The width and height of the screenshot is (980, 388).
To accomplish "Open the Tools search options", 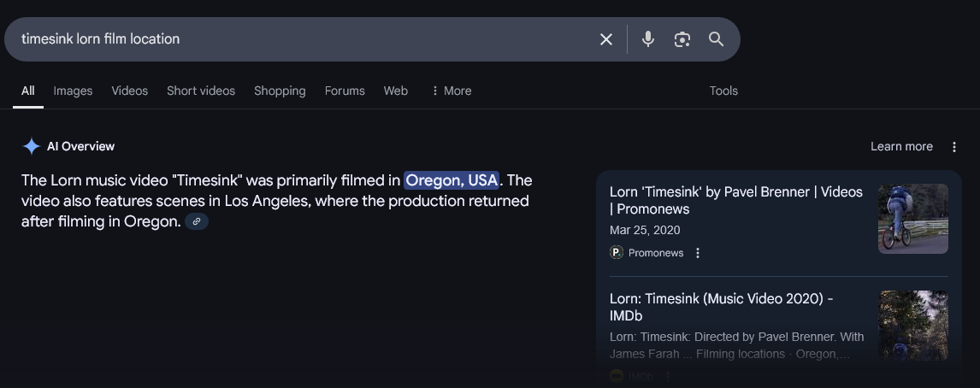I will coord(723,91).
